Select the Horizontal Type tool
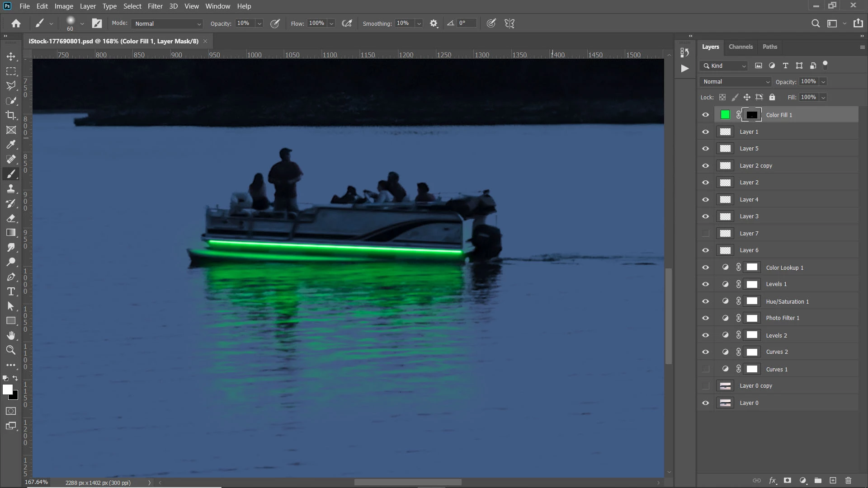The height and width of the screenshot is (488, 868). coord(11,291)
